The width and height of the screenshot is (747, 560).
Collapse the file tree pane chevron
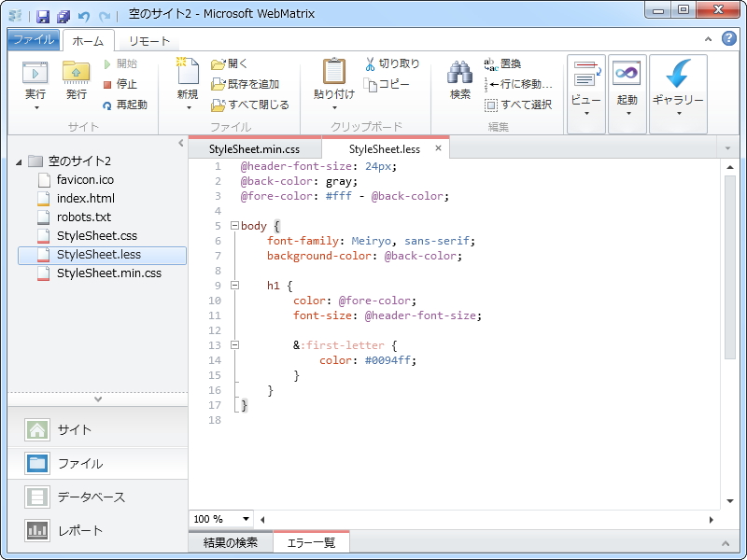click(180, 143)
